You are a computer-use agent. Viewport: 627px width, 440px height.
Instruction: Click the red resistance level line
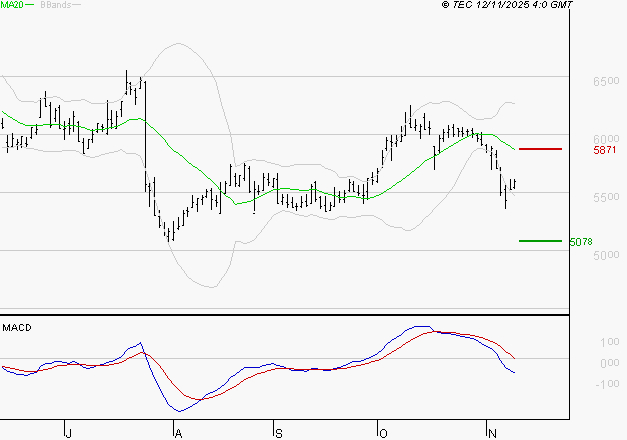(x=540, y=149)
